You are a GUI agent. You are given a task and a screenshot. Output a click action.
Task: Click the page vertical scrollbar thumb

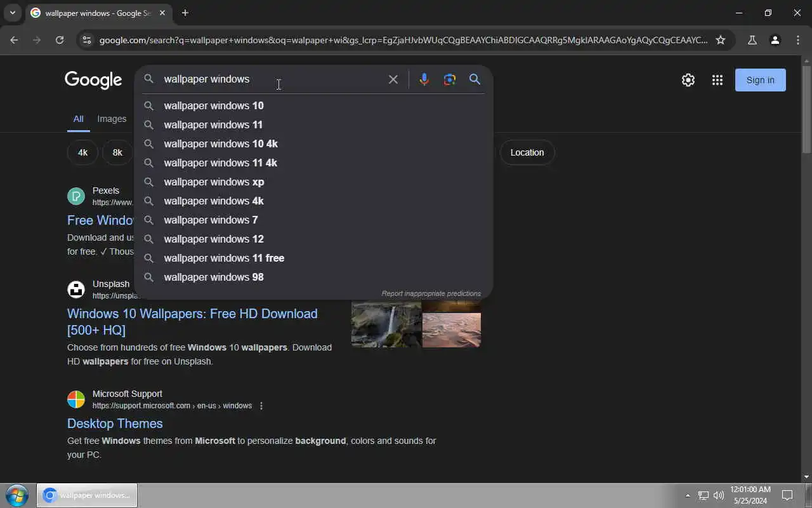coord(806,108)
